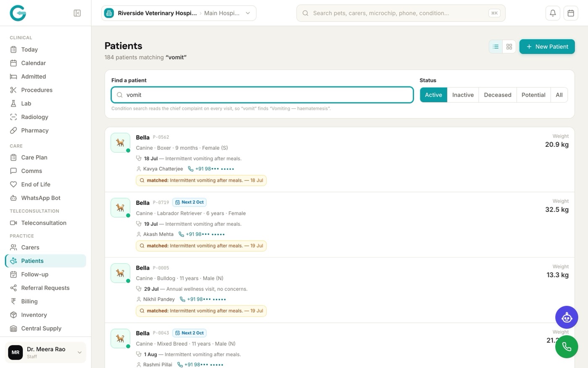
Task: Click matched vomiting tag dated 18 Jul
Action: 201,180
